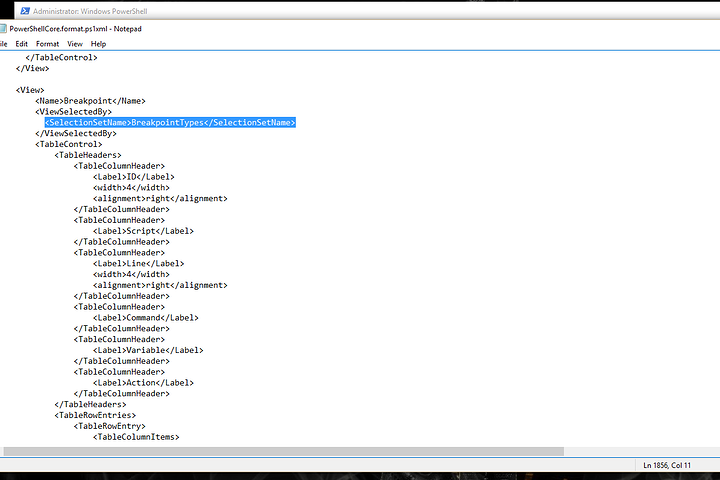The height and width of the screenshot is (480, 720).
Task: Click the Notepad document icon in the title bar
Action: (x=2, y=29)
